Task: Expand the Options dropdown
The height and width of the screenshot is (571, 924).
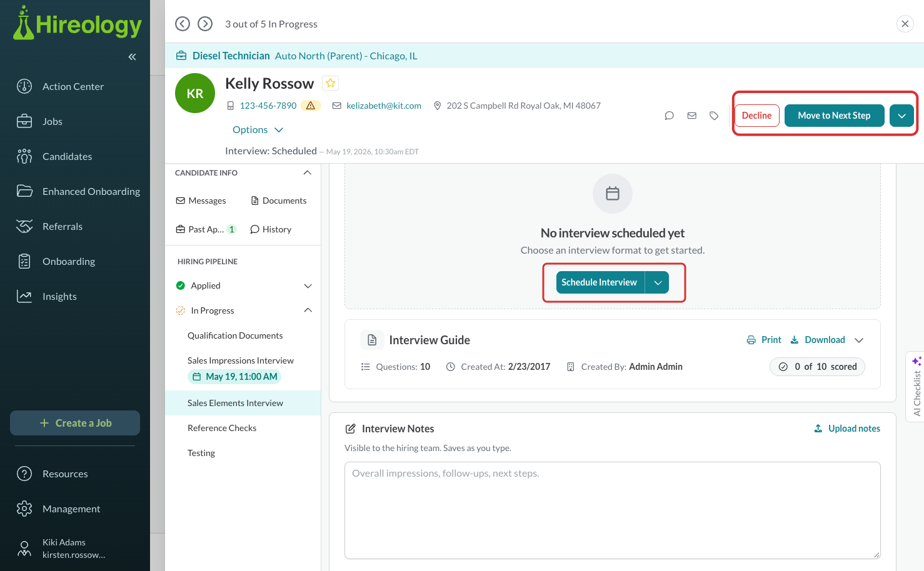Action: click(258, 130)
